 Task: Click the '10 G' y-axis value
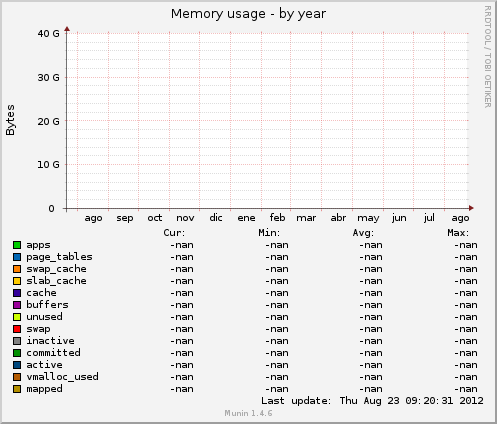click(x=48, y=165)
